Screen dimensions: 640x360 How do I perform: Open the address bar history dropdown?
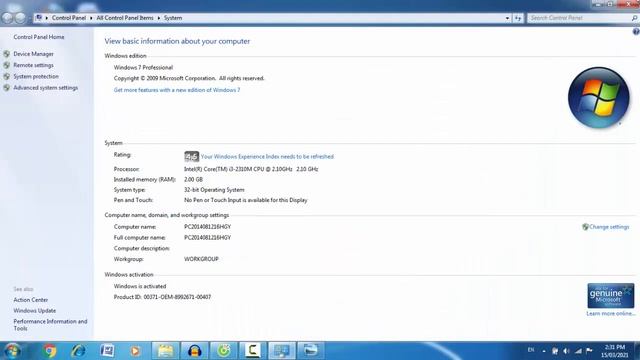point(507,18)
